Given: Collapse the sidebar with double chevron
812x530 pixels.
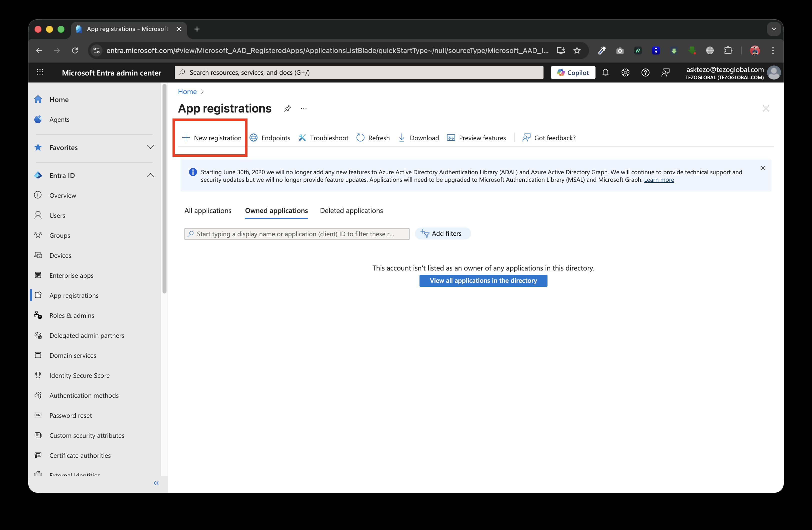Looking at the screenshot, I should pyautogui.click(x=156, y=483).
